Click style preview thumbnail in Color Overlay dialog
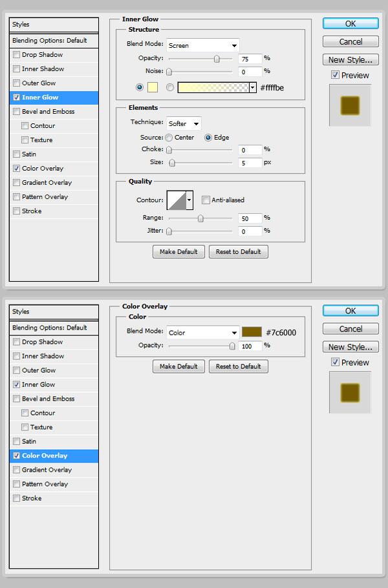The height and width of the screenshot is (588, 388). 350,393
